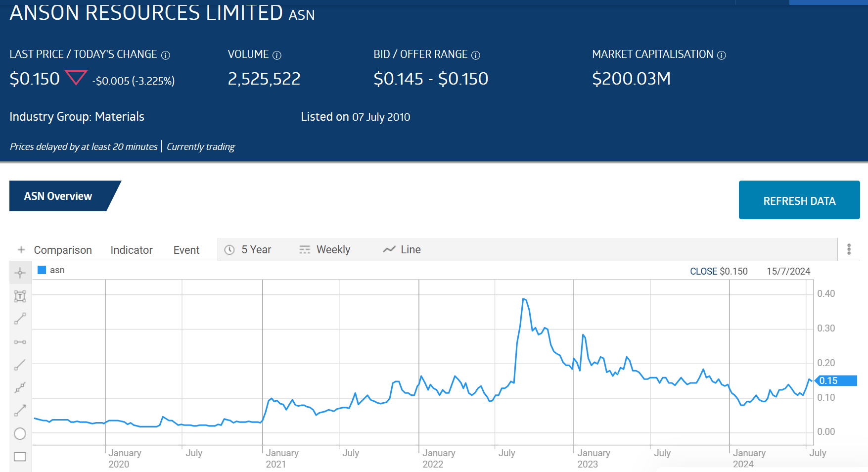The image size is (868, 472).
Task: Click the REFRESH DATA button
Action: coord(799,200)
